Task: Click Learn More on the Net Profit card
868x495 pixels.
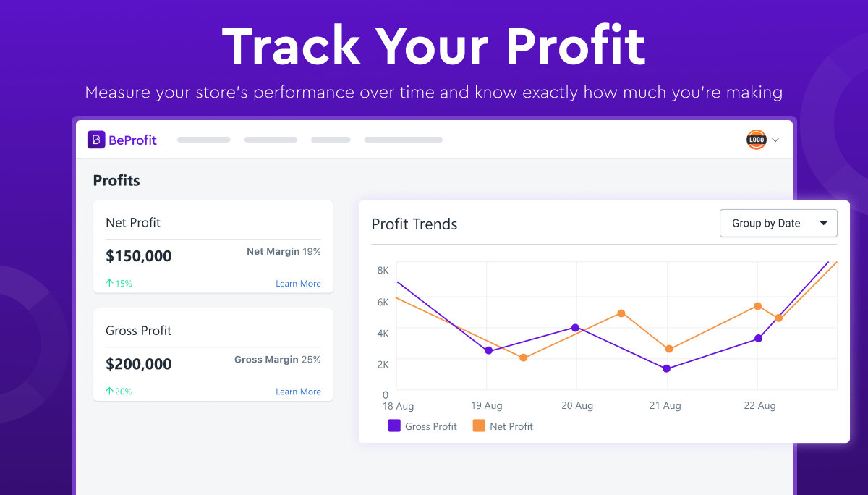Action: coord(298,283)
